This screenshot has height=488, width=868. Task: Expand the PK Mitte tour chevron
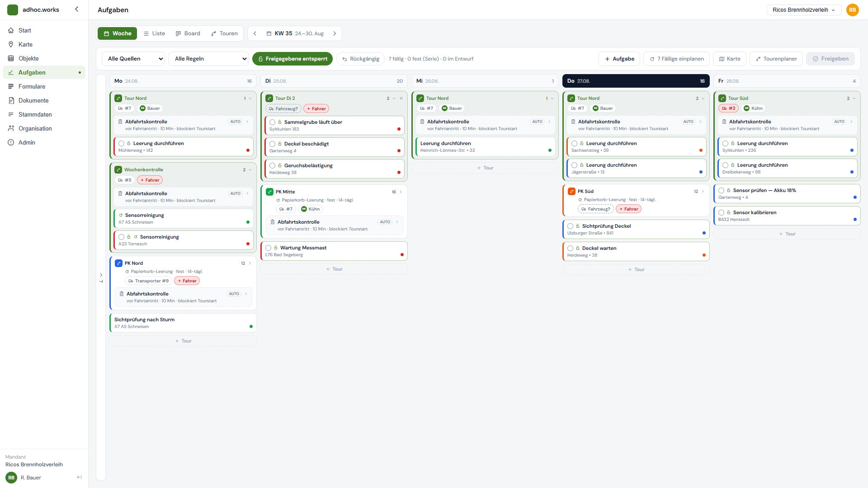pyautogui.click(x=401, y=192)
